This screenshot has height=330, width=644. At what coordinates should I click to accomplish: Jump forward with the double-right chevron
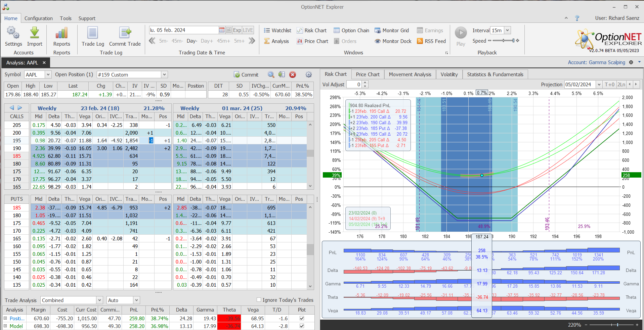[x=252, y=41]
